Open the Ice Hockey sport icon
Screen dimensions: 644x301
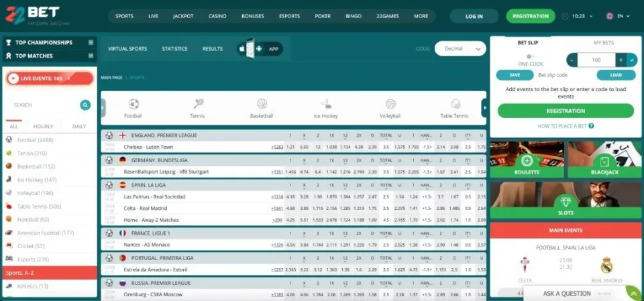pos(326,104)
